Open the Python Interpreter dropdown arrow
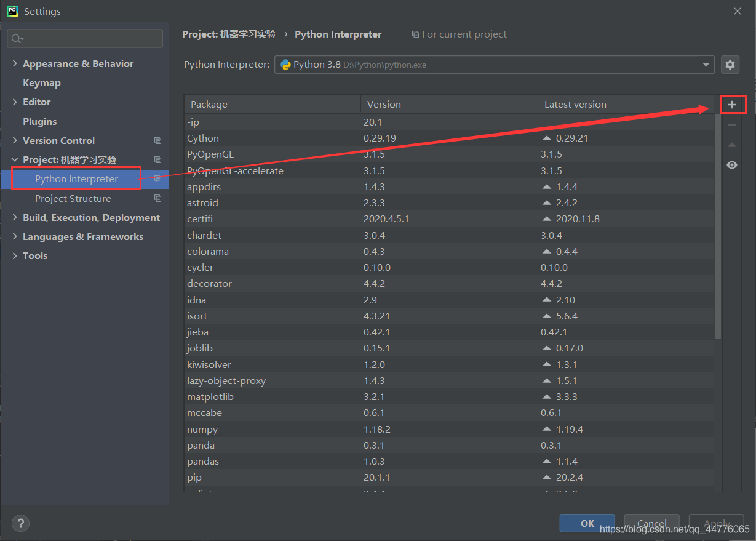The image size is (756, 541). [706, 65]
